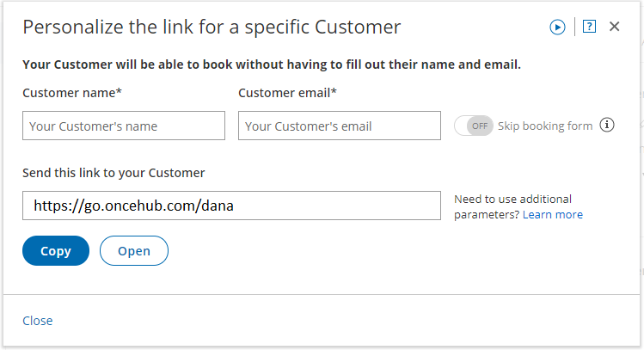Click the Send this link label
The height and width of the screenshot is (350, 644).
[113, 173]
